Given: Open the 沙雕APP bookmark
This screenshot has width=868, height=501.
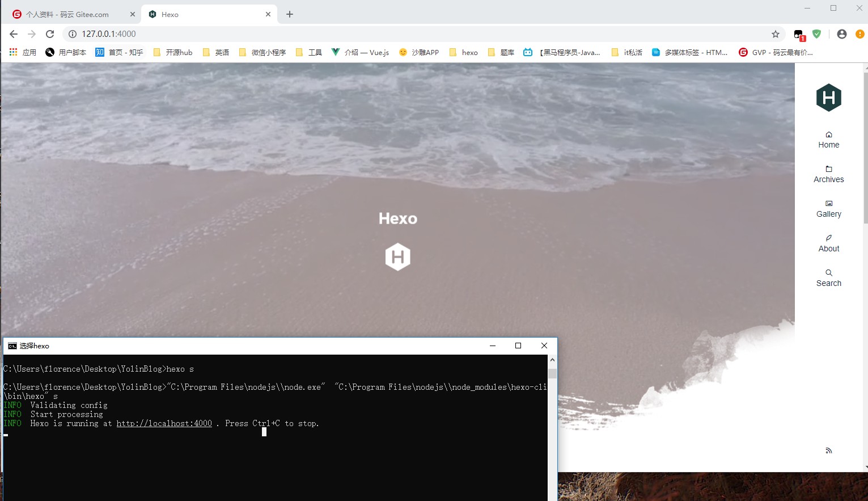Looking at the screenshot, I should [x=419, y=52].
